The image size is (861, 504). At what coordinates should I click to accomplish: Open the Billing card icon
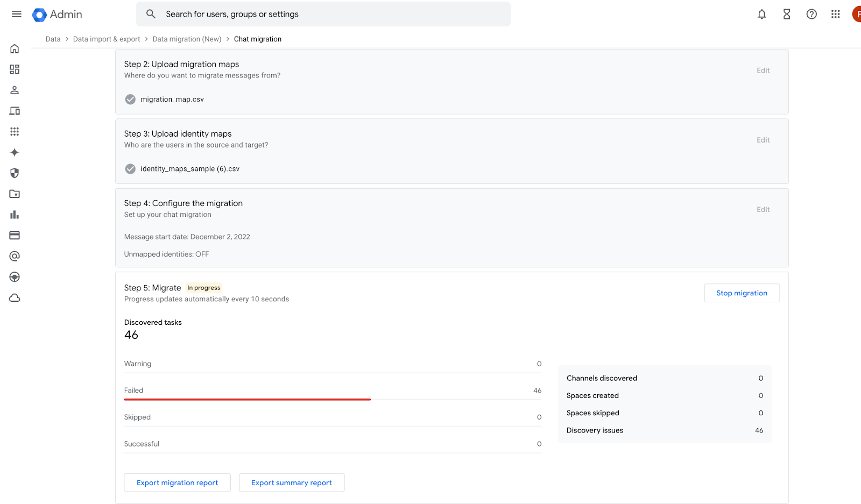[14, 235]
